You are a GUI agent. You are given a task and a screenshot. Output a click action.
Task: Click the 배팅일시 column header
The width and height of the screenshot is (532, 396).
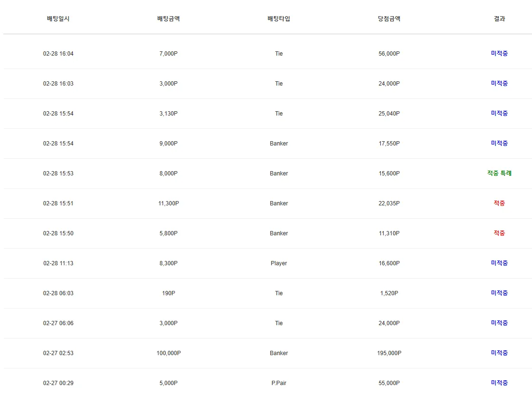point(58,19)
